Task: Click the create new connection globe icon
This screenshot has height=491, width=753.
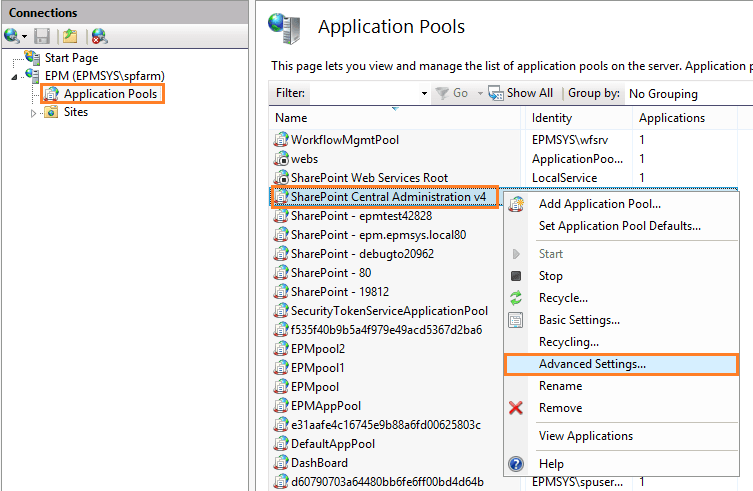Action: [x=11, y=36]
